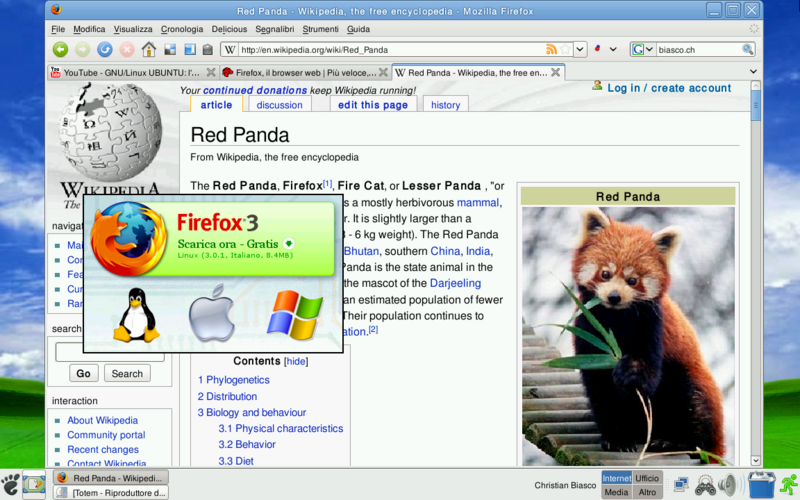The height and width of the screenshot is (500, 800).
Task: Open the Strumenti menu
Action: coord(320,29)
